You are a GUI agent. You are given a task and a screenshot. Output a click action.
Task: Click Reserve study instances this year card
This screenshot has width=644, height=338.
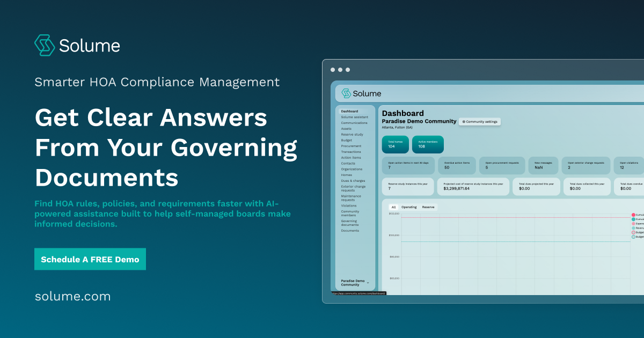408,186
